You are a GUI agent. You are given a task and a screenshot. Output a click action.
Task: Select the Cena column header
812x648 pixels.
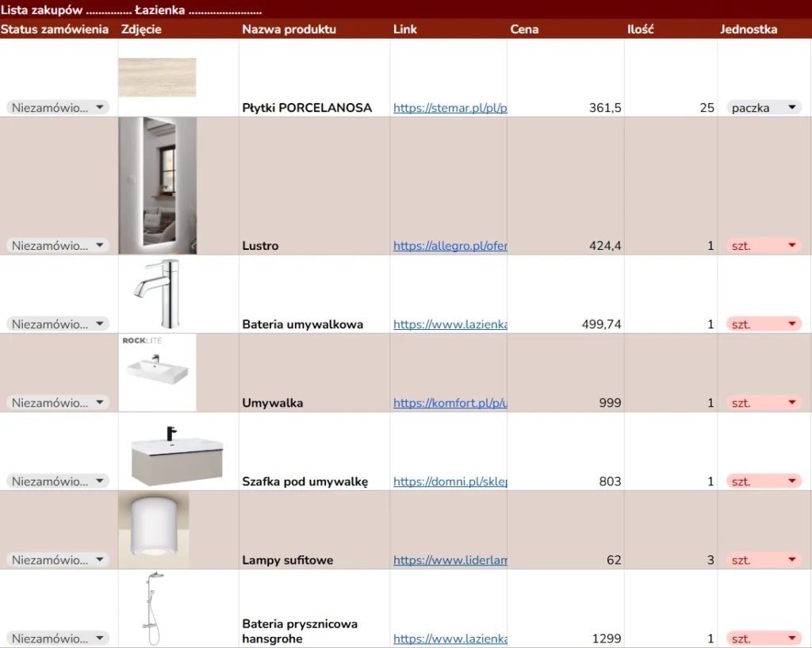click(x=524, y=29)
